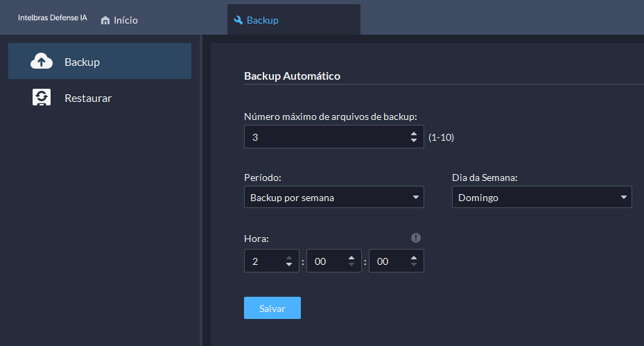Open the Período dropdown
644x346 pixels.
pos(334,197)
